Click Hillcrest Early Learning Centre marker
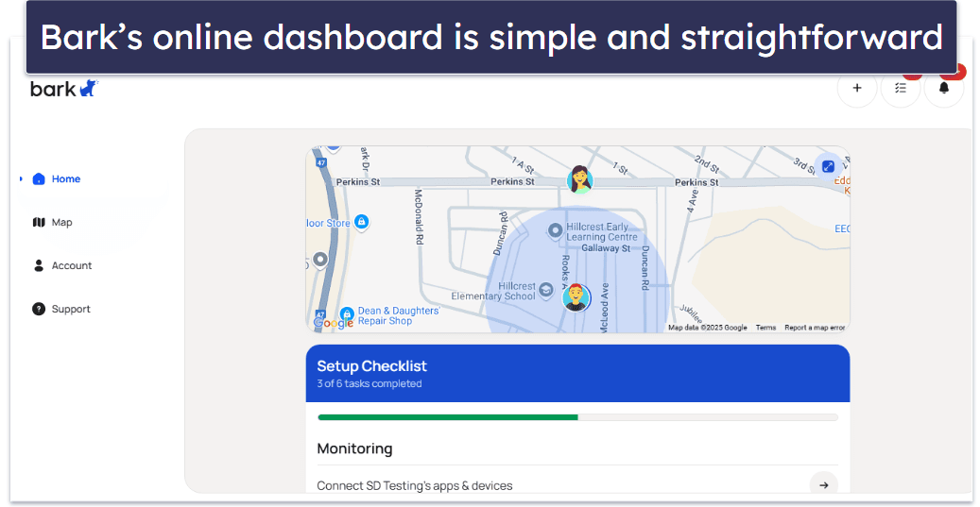 pos(555,231)
